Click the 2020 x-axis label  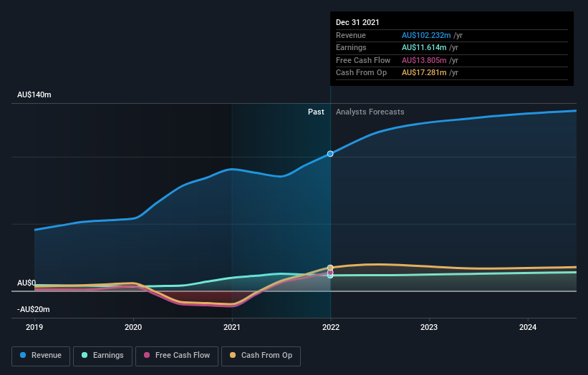tap(133, 327)
